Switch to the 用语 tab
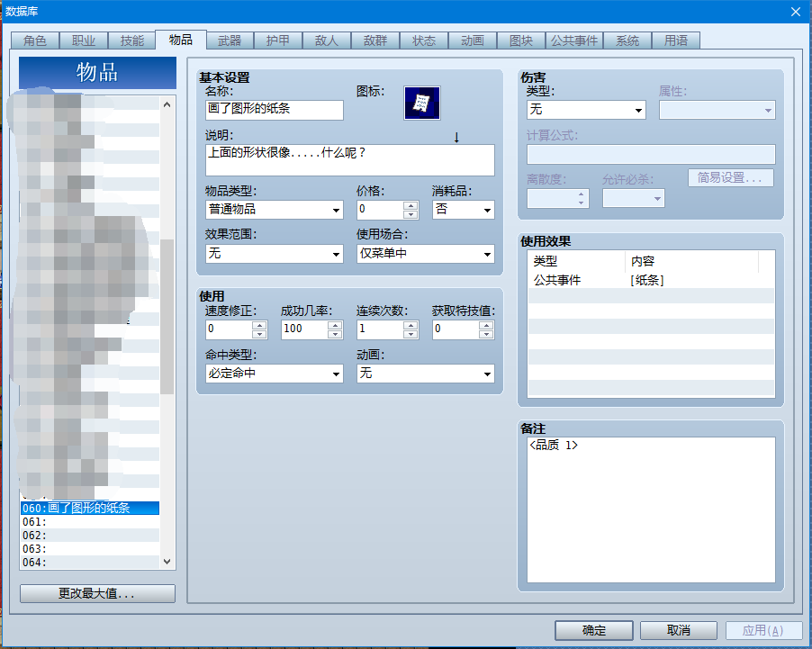The height and width of the screenshot is (649, 812). 676,41
